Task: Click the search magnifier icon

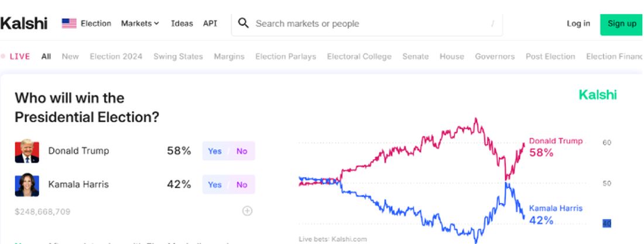Action: (244, 23)
